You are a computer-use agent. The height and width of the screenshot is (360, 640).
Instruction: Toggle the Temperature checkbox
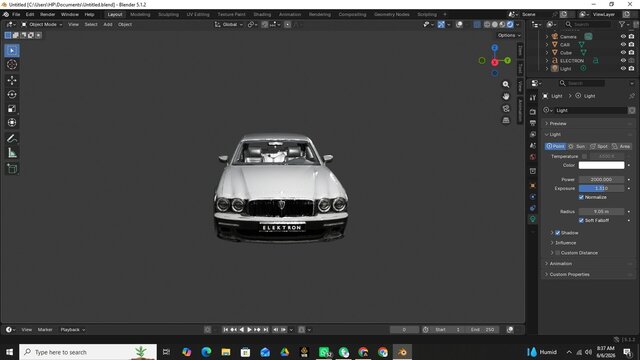tap(584, 156)
